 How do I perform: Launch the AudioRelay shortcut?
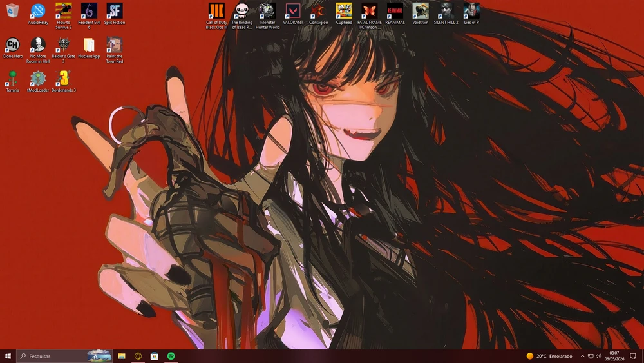pyautogui.click(x=38, y=14)
